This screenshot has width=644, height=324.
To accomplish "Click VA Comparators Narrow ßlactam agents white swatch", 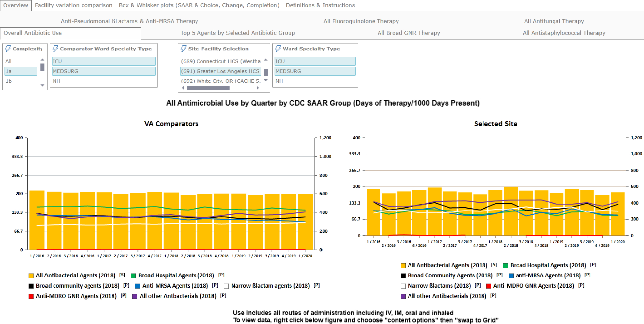I will point(226,286).
